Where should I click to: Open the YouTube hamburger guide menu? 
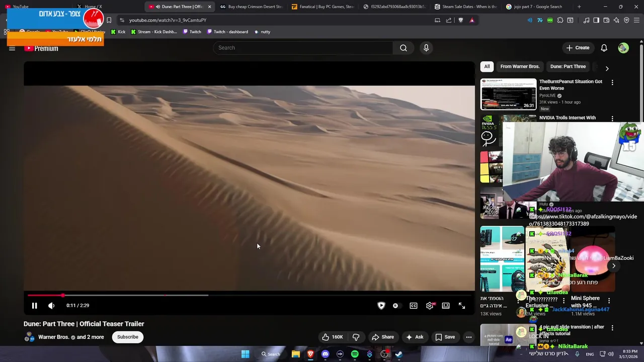point(12,48)
